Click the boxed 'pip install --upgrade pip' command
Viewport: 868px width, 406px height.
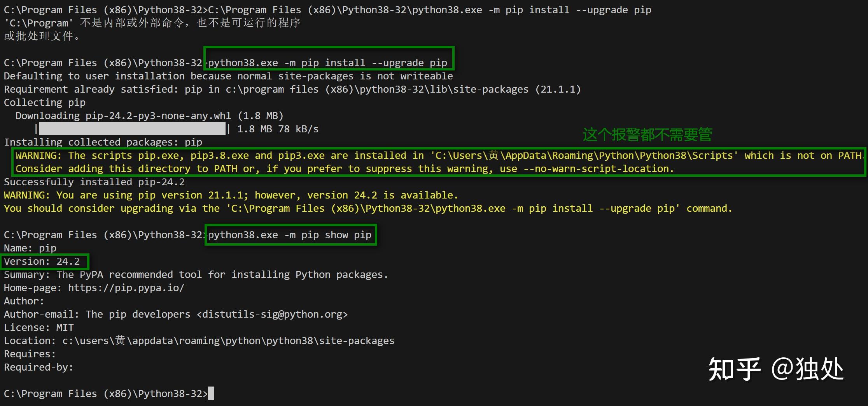pos(328,63)
